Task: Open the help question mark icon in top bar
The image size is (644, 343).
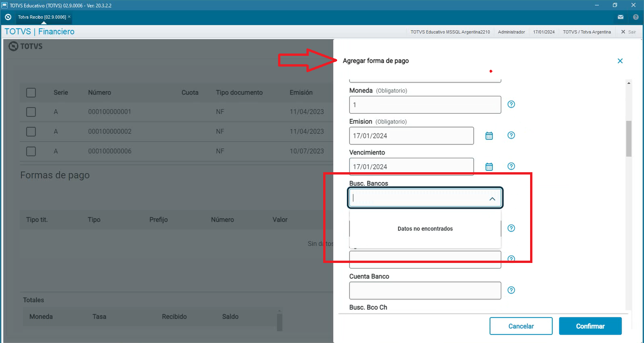Action: point(636,17)
